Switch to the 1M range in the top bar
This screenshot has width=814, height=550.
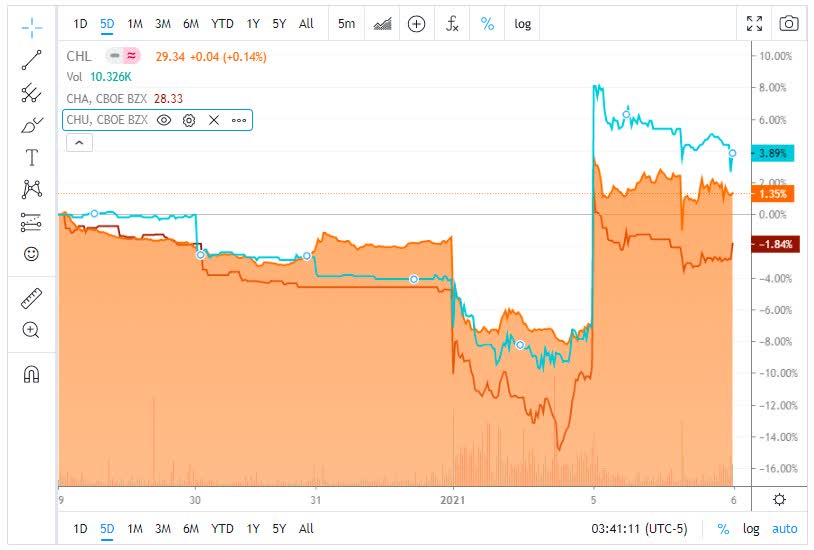coord(135,23)
